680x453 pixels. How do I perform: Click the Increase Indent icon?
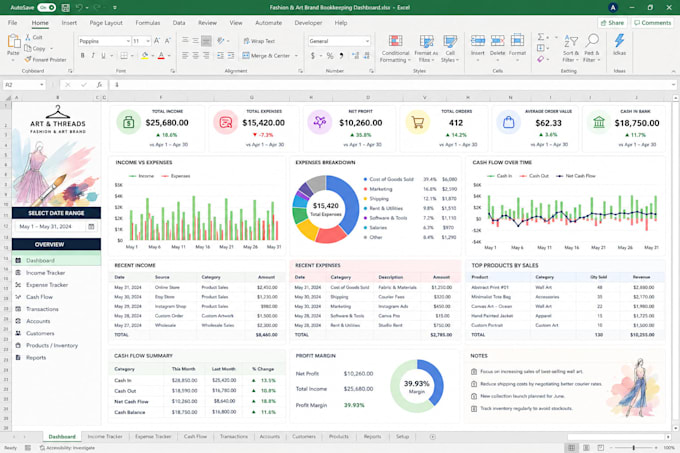[x=231, y=55]
